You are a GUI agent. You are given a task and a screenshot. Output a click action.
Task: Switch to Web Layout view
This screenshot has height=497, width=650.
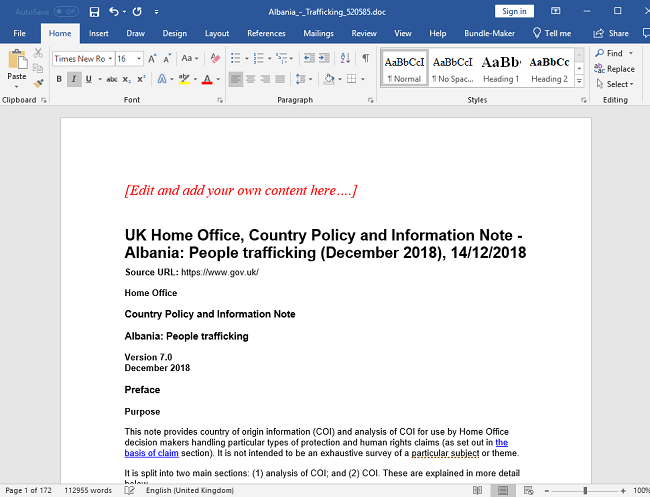point(528,490)
